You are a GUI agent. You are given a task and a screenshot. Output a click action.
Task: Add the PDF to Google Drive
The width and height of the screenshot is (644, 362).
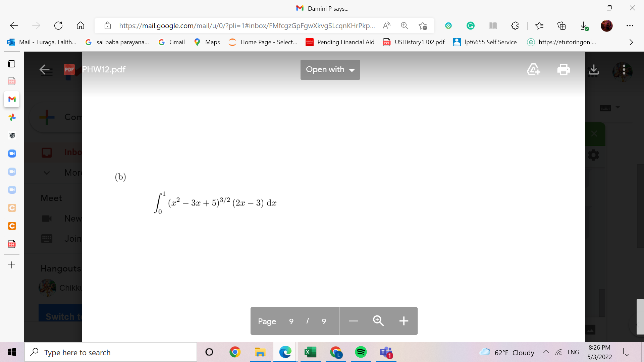pyautogui.click(x=533, y=69)
